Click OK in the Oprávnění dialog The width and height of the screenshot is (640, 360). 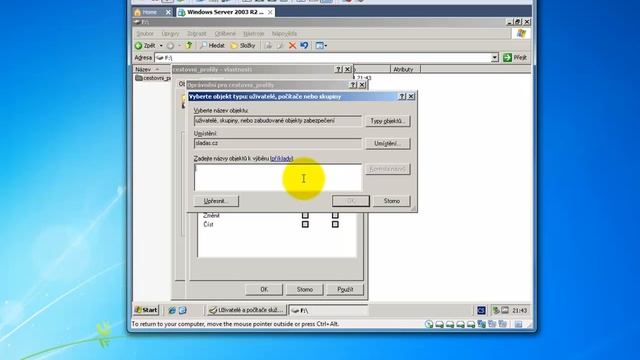point(264,289)
